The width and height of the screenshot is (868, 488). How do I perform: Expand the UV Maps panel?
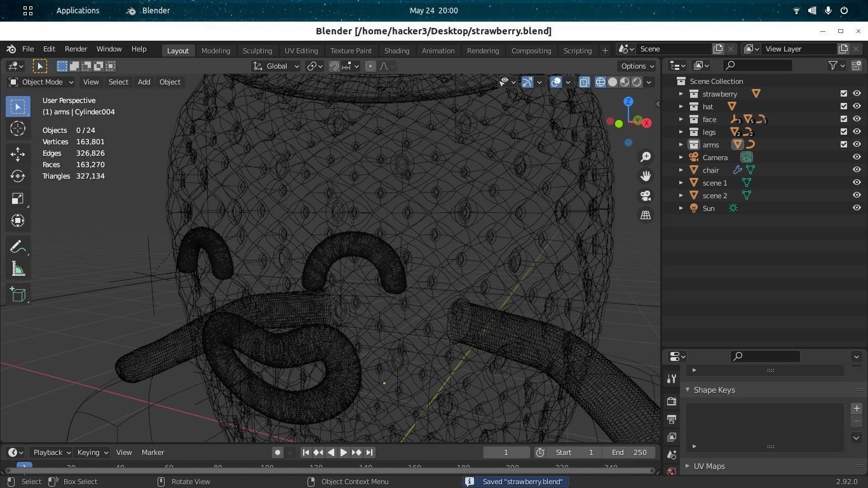click(688, 466)
